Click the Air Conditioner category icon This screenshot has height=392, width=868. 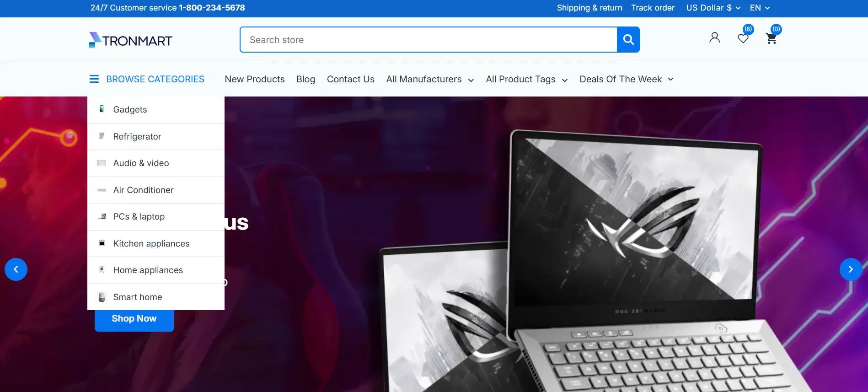[x=102, y=190]
